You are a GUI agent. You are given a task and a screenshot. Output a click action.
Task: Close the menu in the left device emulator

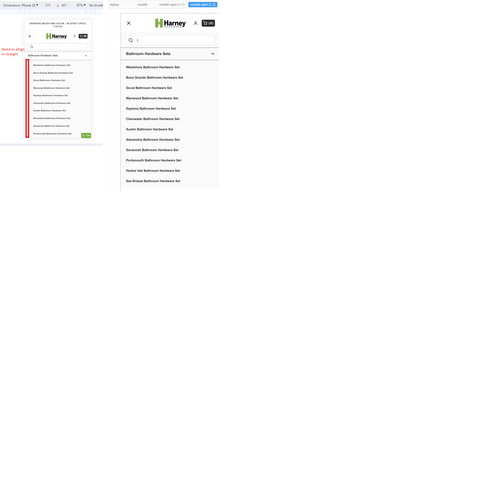pos(30,36)
